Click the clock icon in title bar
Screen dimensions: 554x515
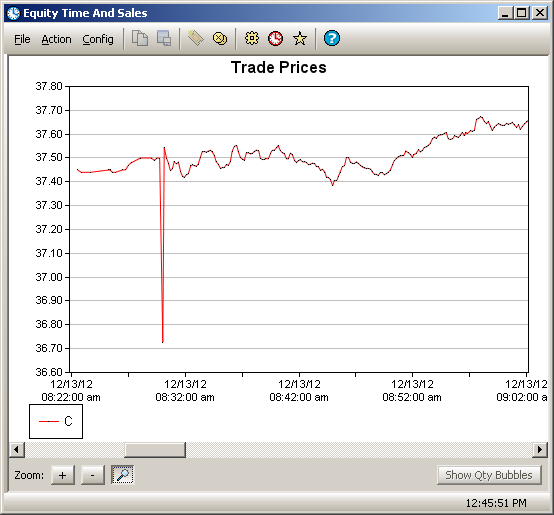(13, 13)
